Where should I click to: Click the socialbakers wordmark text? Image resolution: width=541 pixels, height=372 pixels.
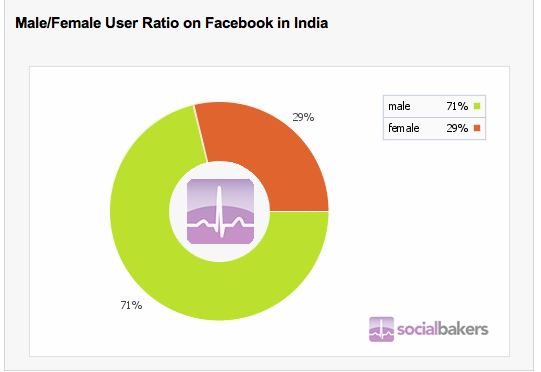443,329
